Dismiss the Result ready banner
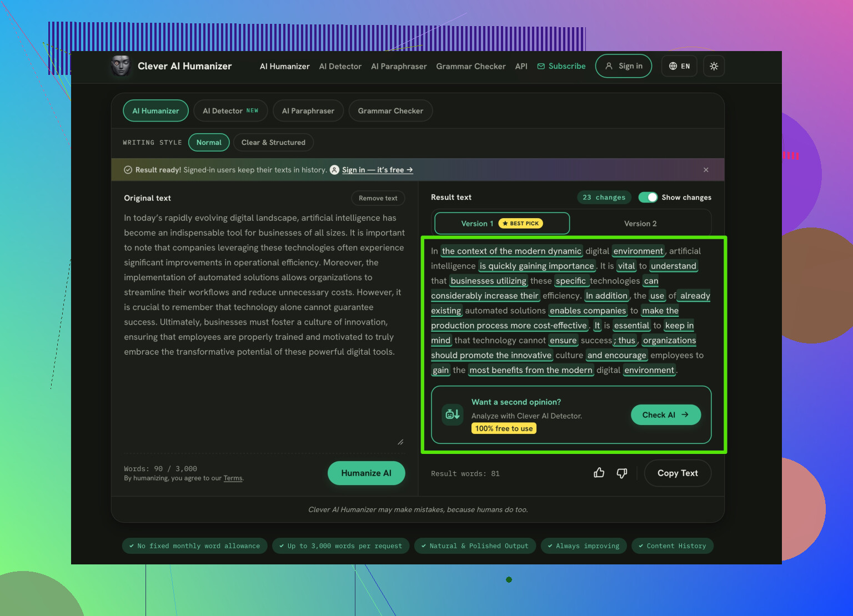This screenshot has height=616, width=853. click(706, 170)
